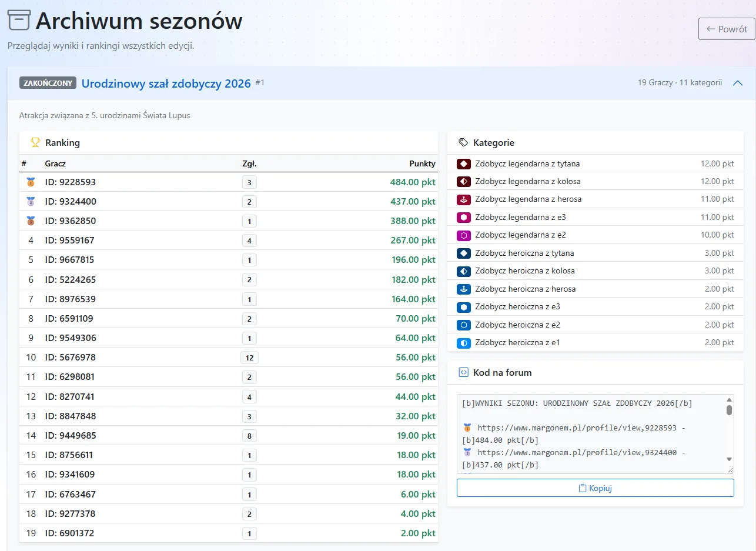Click the submissions badge 8 for ID 9449685
Screen dimensions: 756x551
[249, 436]
